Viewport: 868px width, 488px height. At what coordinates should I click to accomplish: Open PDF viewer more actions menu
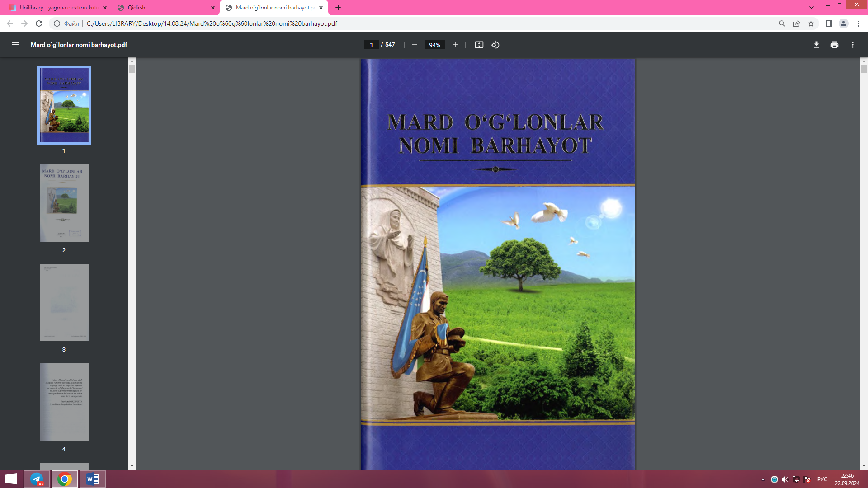(853, 45)
